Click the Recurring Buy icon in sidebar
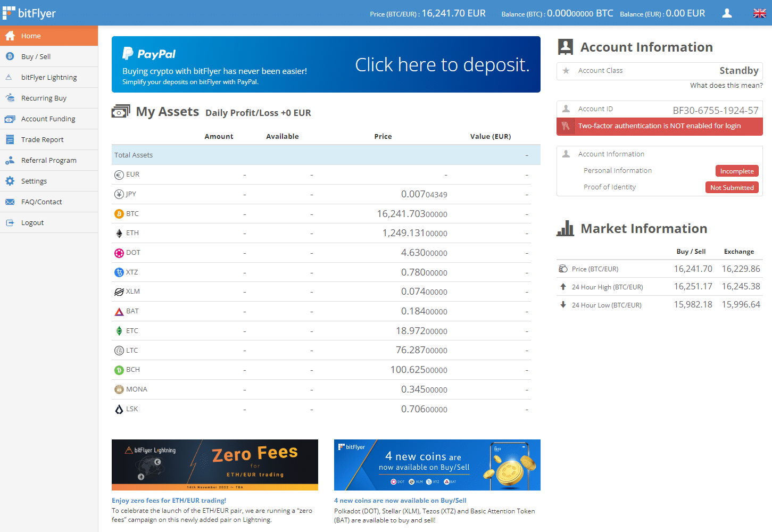Screen dimensions: 772x532 click(x=10, y=98)
